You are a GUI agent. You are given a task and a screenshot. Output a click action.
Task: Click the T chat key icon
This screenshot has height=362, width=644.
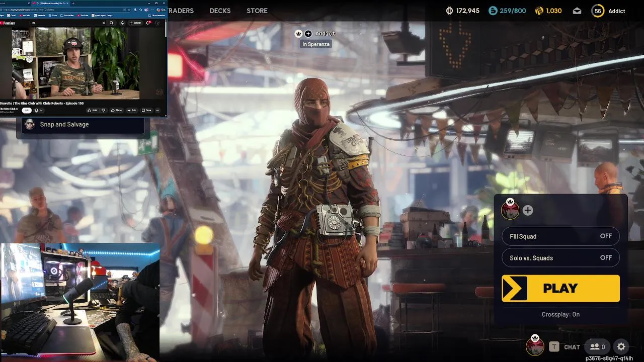[554, 346]
